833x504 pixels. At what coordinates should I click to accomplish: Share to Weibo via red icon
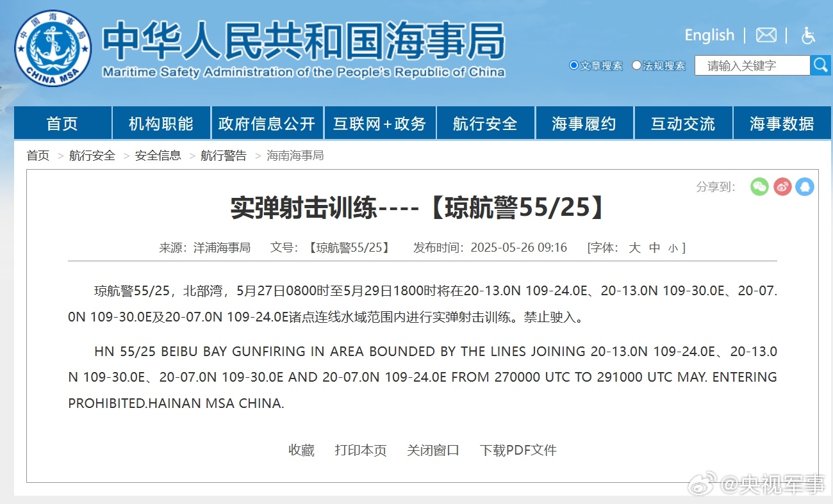pyautogui.click(x=782, y=186)
